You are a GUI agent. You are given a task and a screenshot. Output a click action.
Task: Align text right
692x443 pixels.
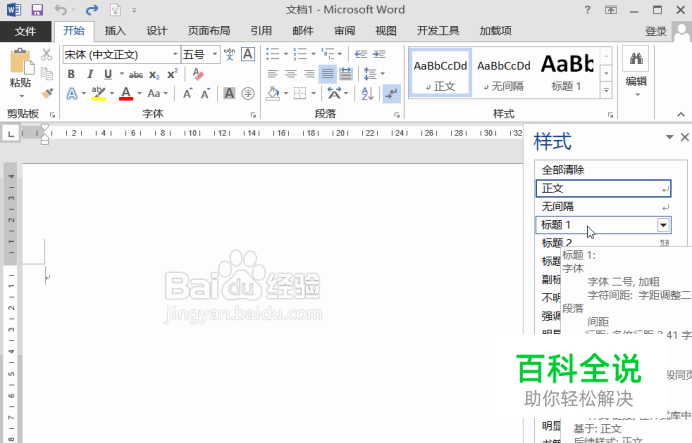[309, 74]
